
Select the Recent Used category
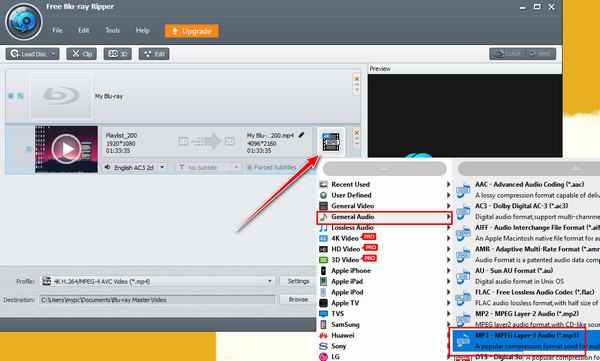click(385, 184)
